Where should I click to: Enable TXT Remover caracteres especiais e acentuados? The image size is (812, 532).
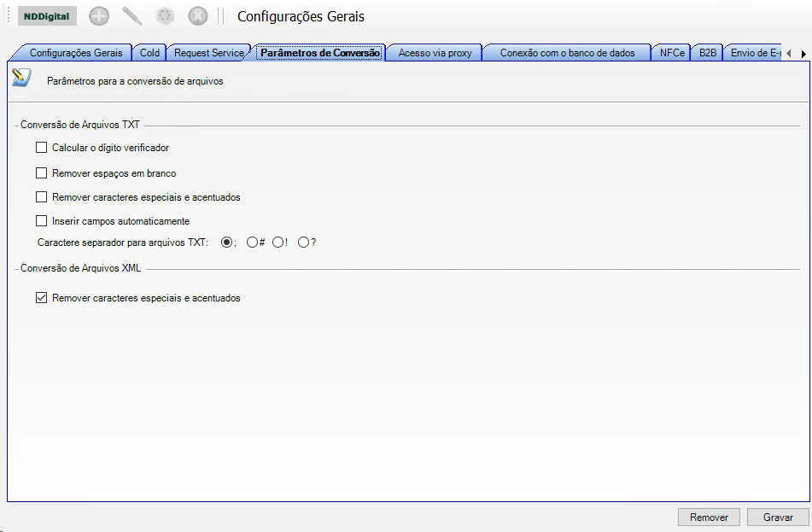pos(42,197)
